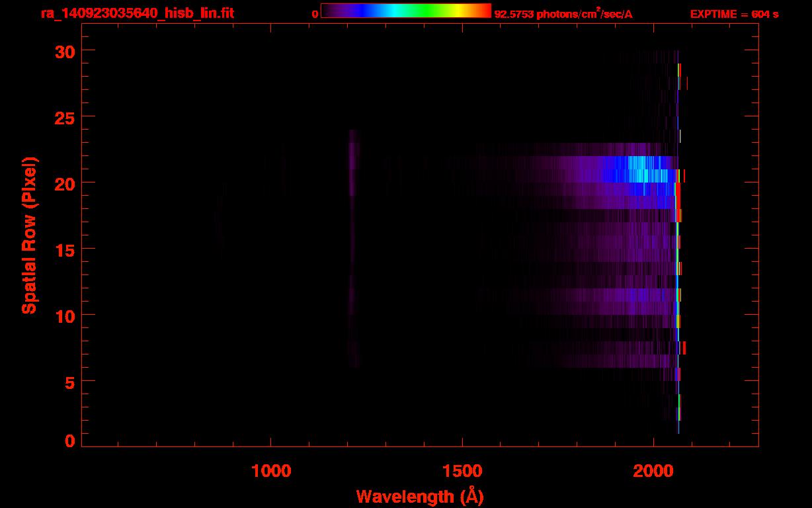Click the Wavelength (Å) axis title
The width and height of the screenshot is (812, 508).
(420, 496)
